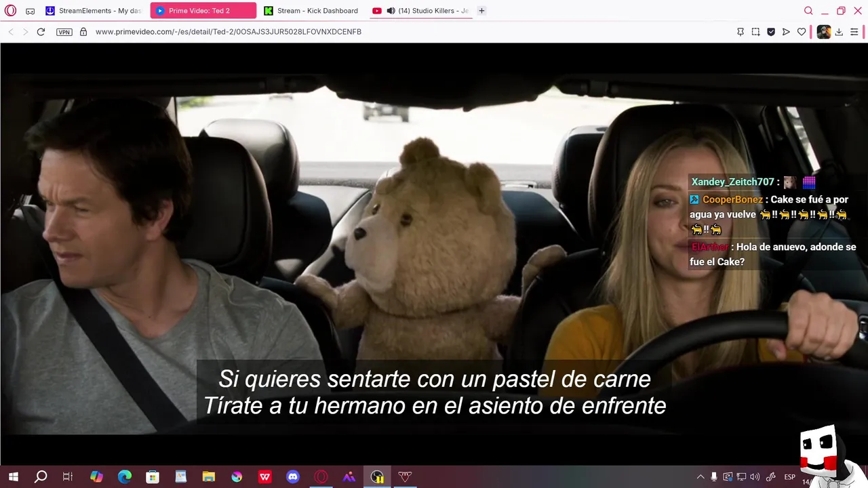Go forward to the next page
Screen dimensions: 868x488
tap(26, 32)
